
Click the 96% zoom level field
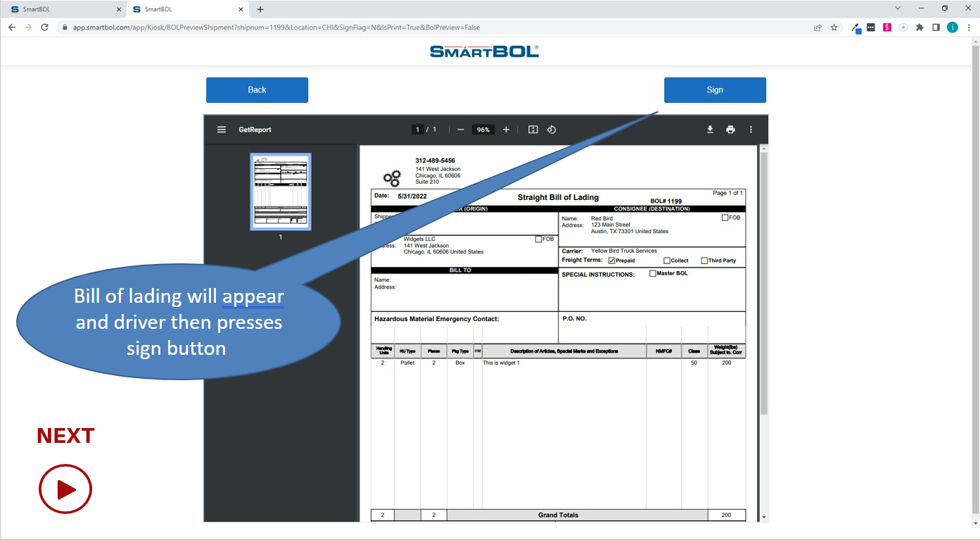[x=483, y=130]
